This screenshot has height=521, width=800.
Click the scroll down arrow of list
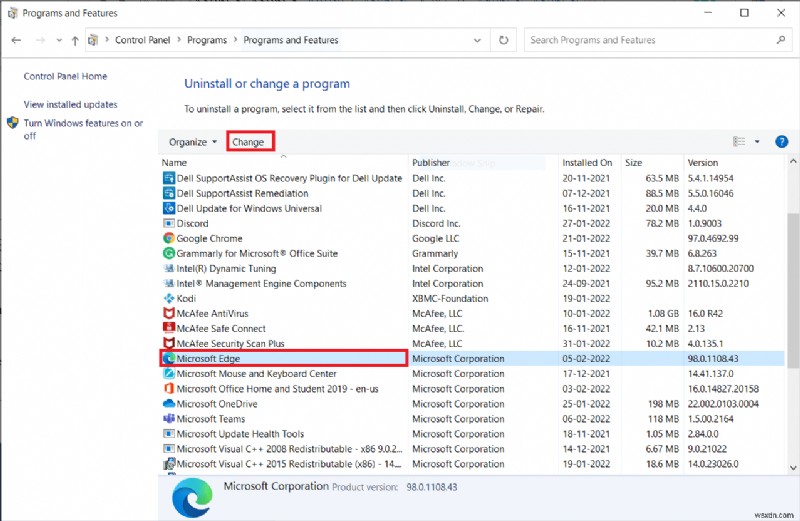click(792, 467)
